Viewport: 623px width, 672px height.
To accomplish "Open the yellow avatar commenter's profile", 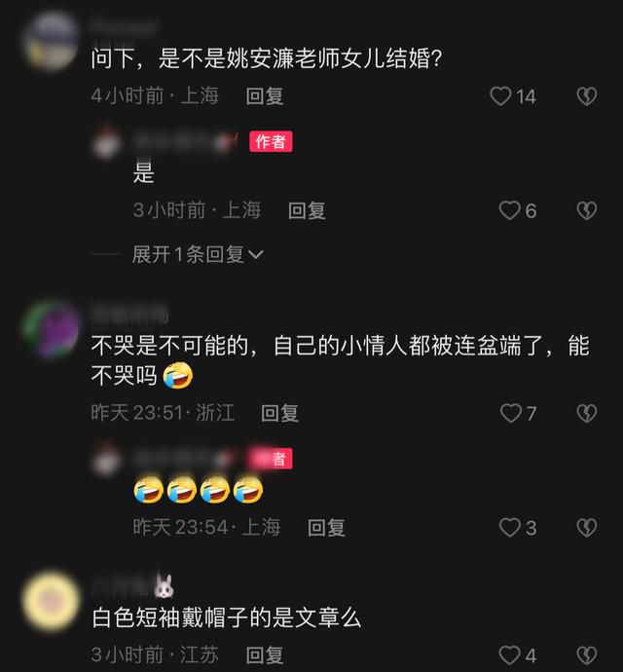I will coord(52,601).
